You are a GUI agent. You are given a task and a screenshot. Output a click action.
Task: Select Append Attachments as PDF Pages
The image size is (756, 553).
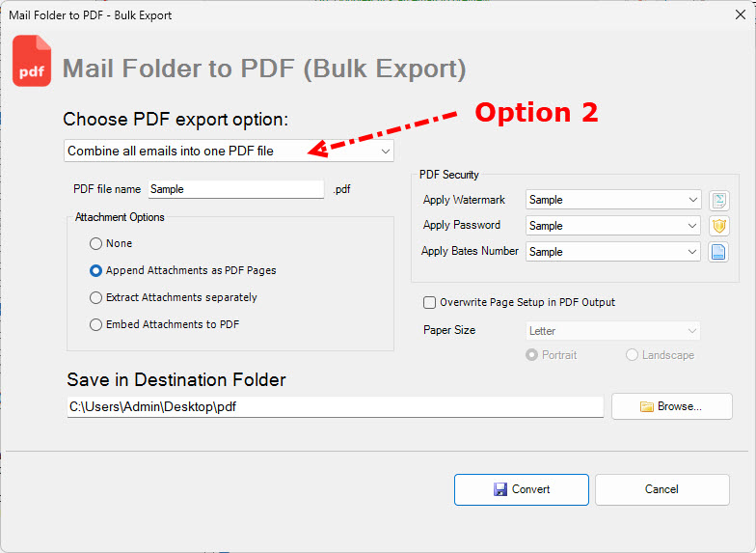pos(95,270)
